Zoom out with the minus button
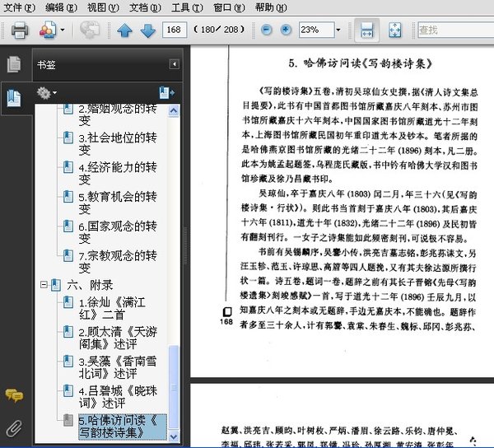The height and width of the screenshot is (448, 494). (267, 30)
